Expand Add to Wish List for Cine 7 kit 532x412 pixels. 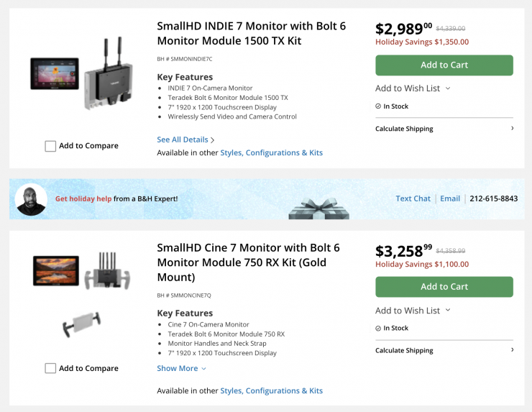(x=413, y=311)
